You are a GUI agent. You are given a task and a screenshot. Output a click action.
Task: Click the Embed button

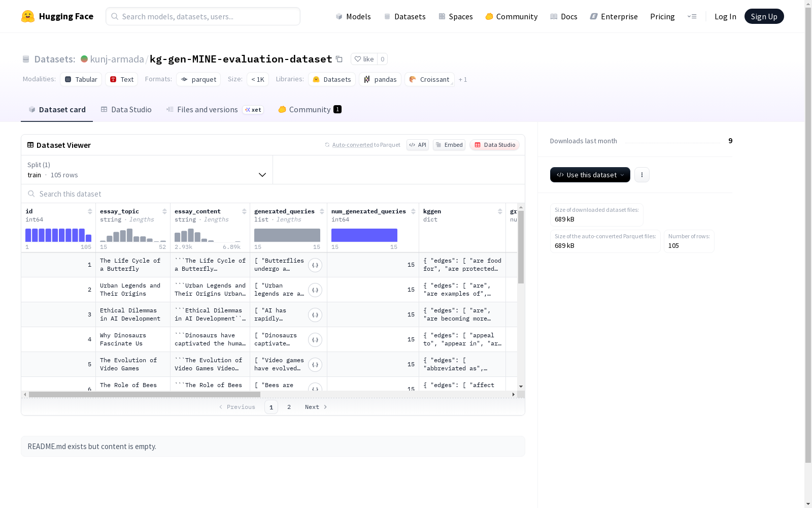[x=449, y=145]
